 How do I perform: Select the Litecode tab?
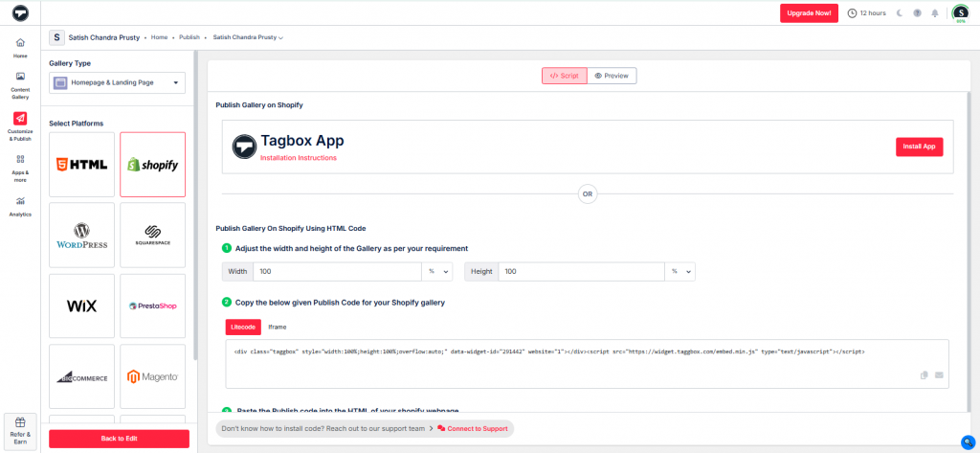pos(243,328)
